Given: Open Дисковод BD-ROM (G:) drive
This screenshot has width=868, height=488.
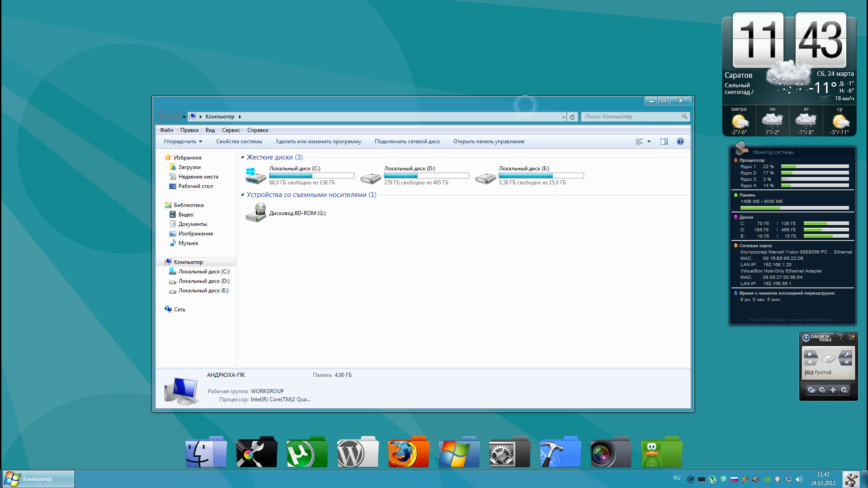Looking at the screenshot, I should coord(297,213).
